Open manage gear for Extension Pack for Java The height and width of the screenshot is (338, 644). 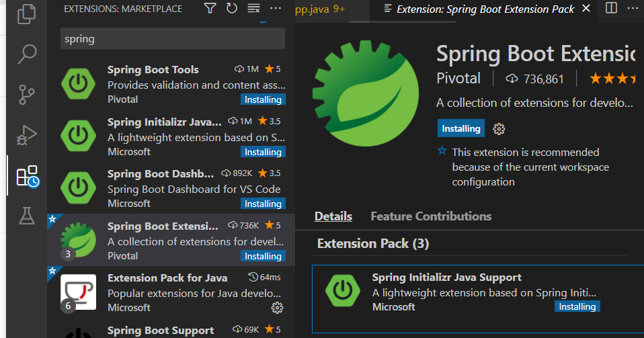[277, 308]
